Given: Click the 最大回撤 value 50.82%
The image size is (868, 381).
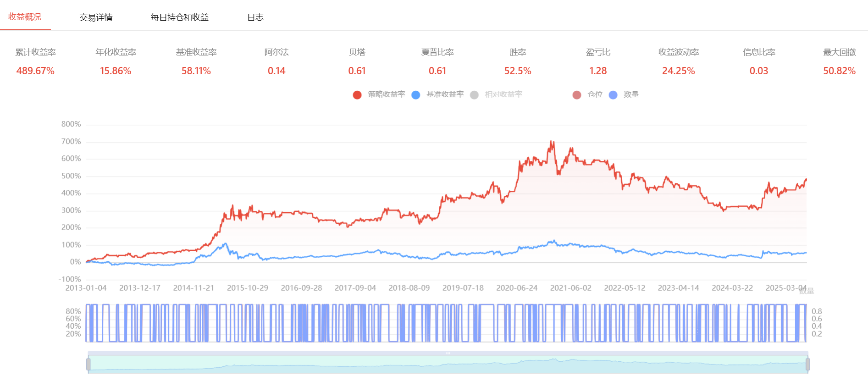Looking at the screenshot, I should tap(839, 71).
